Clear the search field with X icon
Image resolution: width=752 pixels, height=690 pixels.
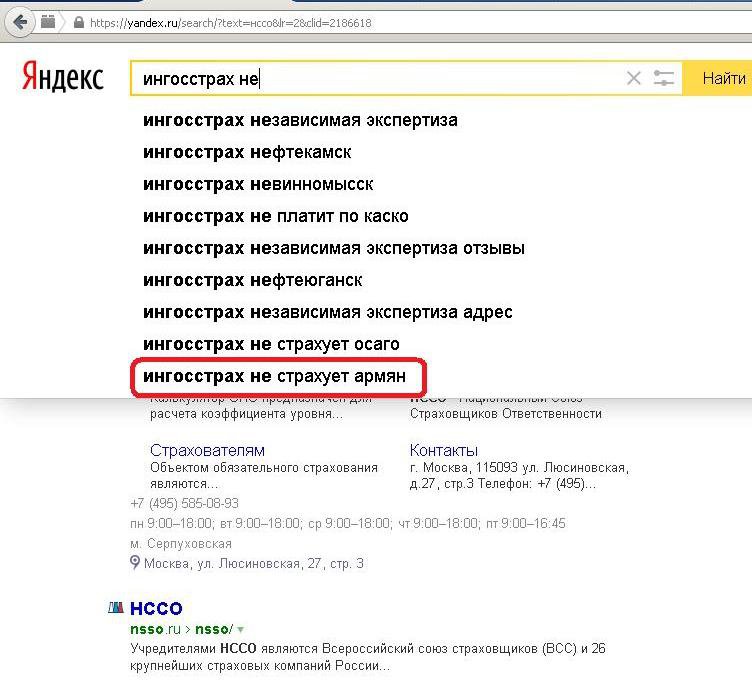633,78
